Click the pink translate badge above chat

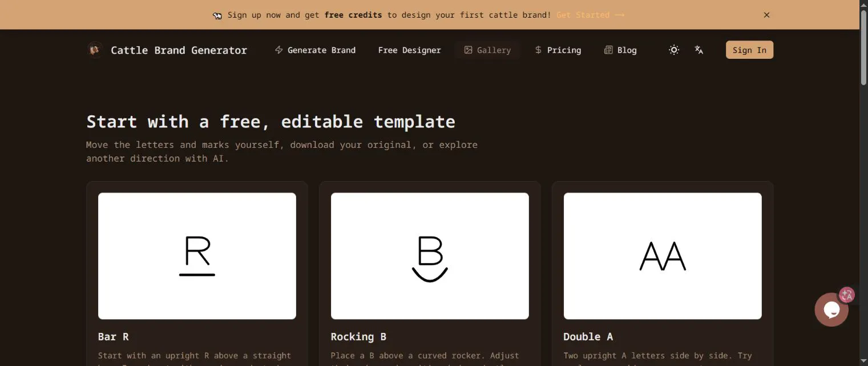pyautogui.click(x=847, y=295)
